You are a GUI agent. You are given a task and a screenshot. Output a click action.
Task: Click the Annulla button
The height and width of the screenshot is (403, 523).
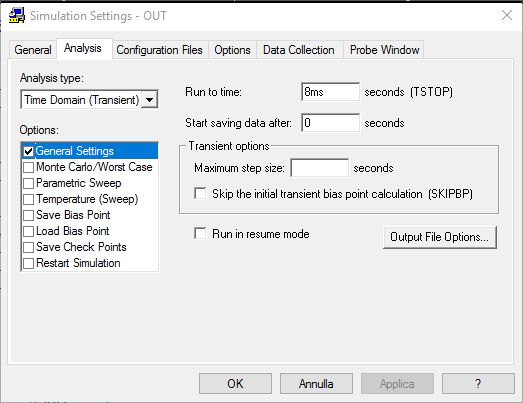tap(316, 384)
